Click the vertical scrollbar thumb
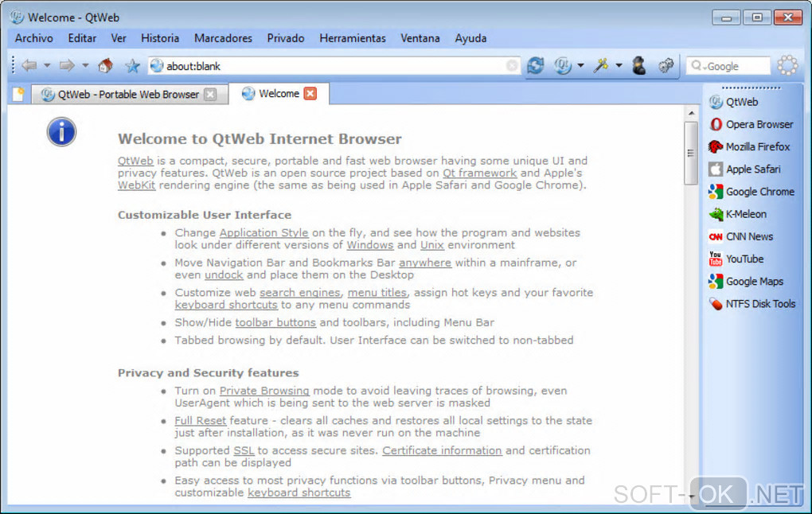Viewport: 812px width, 514px height. coord(691,153)
